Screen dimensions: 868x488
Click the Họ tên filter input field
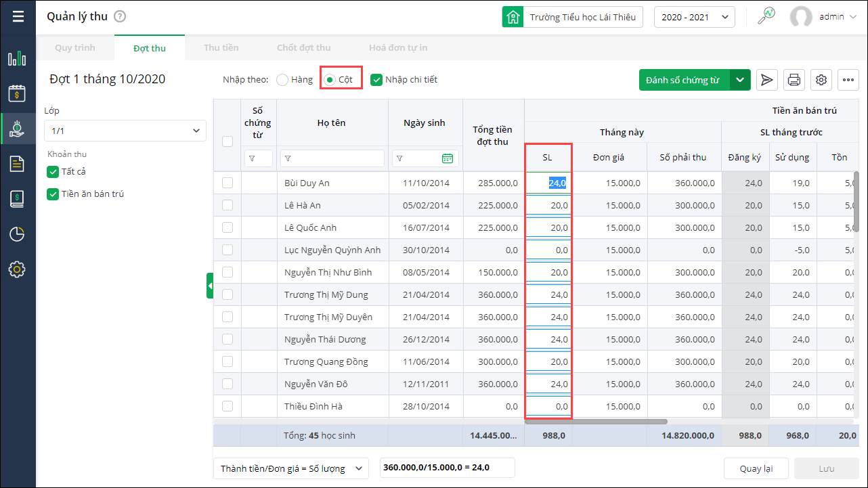click(332, 158)
